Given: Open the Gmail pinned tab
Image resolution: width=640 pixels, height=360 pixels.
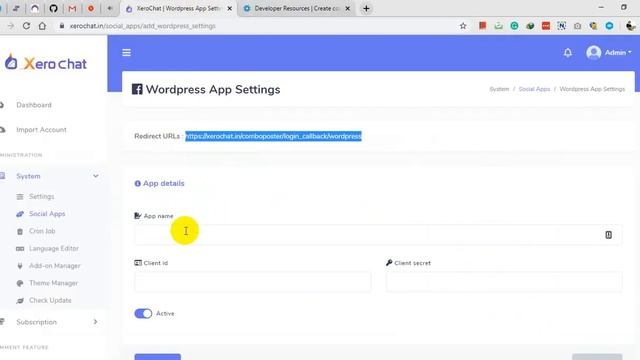Looking at the screenshot, I should [72, 8].
